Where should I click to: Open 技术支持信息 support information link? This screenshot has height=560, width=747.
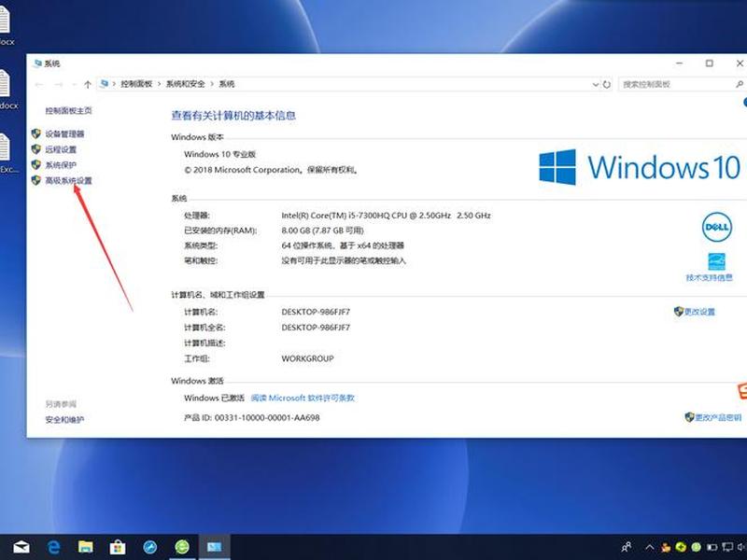click(x=710, y=277)
